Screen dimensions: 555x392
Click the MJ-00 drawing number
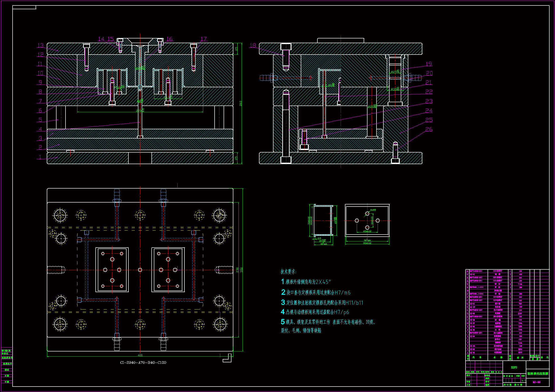[536, 382]
